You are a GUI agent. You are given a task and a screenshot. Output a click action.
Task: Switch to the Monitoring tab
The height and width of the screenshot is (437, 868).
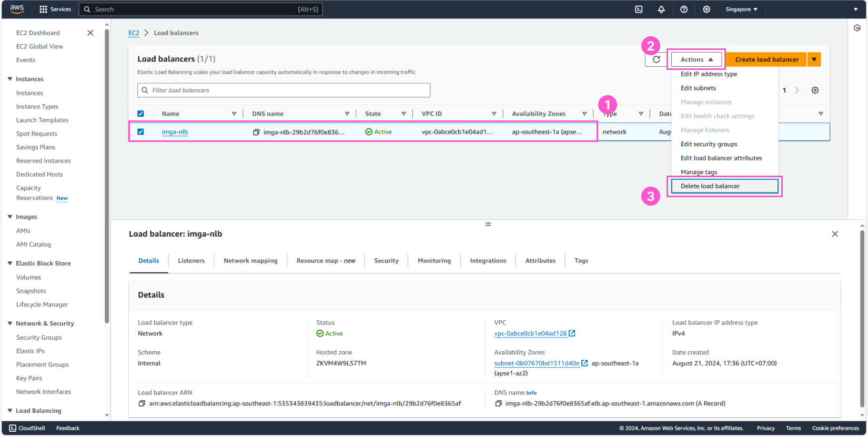click(434, 261)
